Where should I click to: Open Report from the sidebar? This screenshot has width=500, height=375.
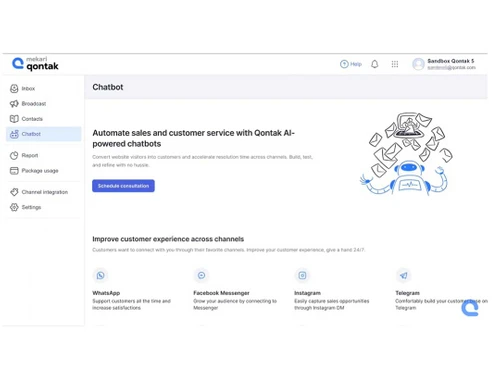coord(43,155)
